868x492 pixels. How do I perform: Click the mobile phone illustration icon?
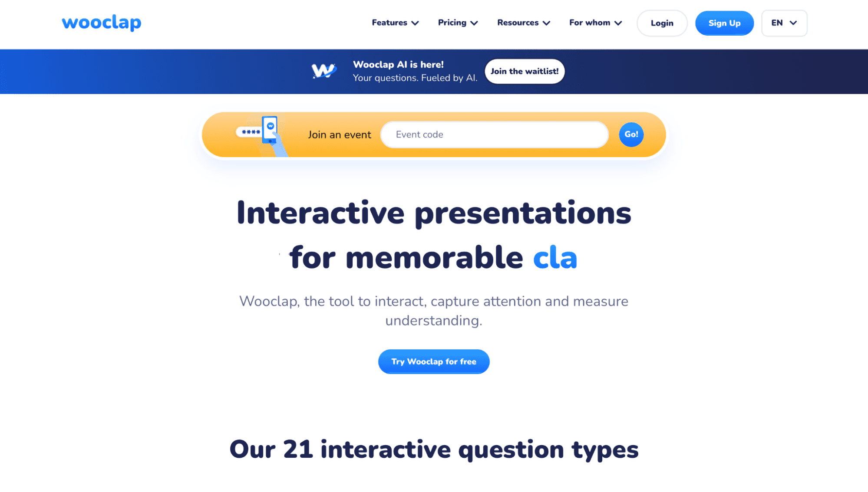[270, 129]
